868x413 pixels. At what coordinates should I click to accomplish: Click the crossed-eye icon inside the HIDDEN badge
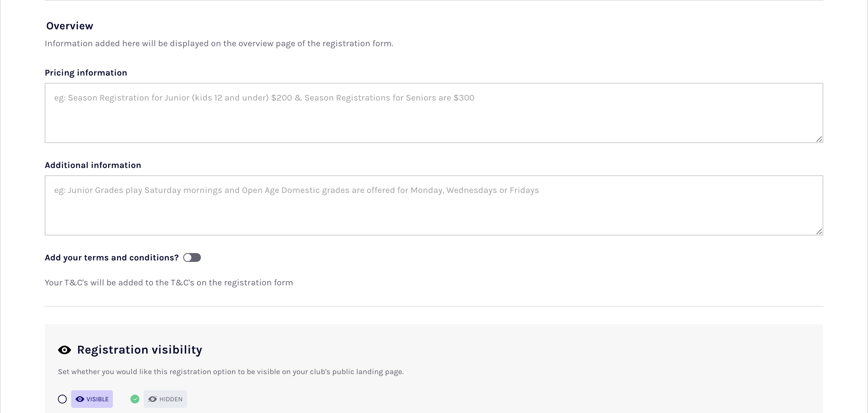(152, 399)
